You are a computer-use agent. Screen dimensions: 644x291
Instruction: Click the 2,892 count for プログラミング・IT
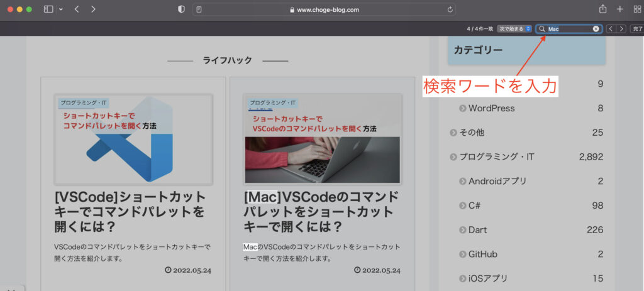pos(591,156)
